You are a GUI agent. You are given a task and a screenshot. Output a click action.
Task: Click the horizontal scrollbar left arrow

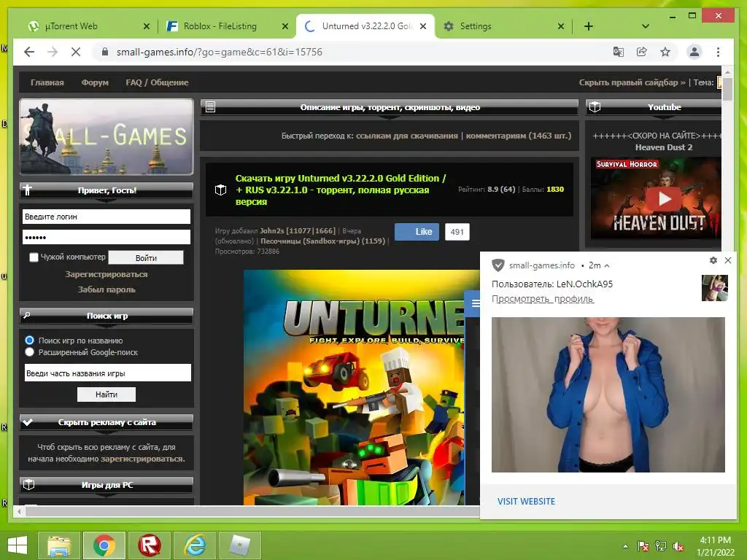click(19, 512)
